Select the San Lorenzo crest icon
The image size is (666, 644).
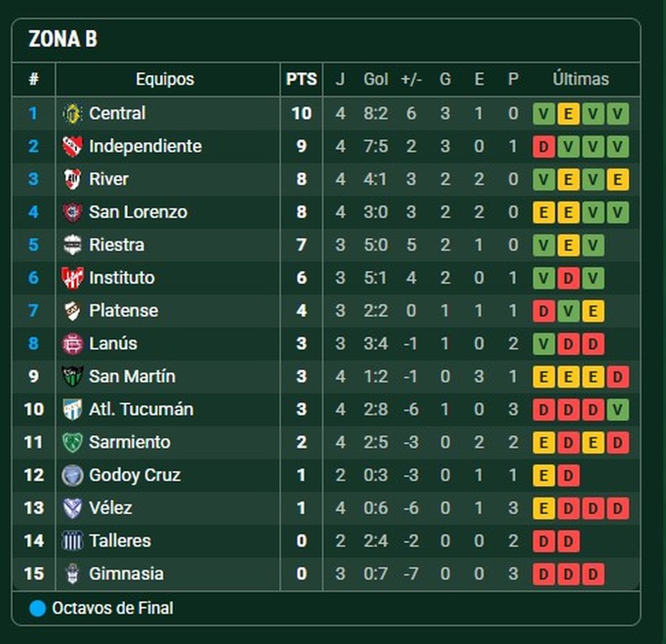pyautogui.click(x=72, y=212)
